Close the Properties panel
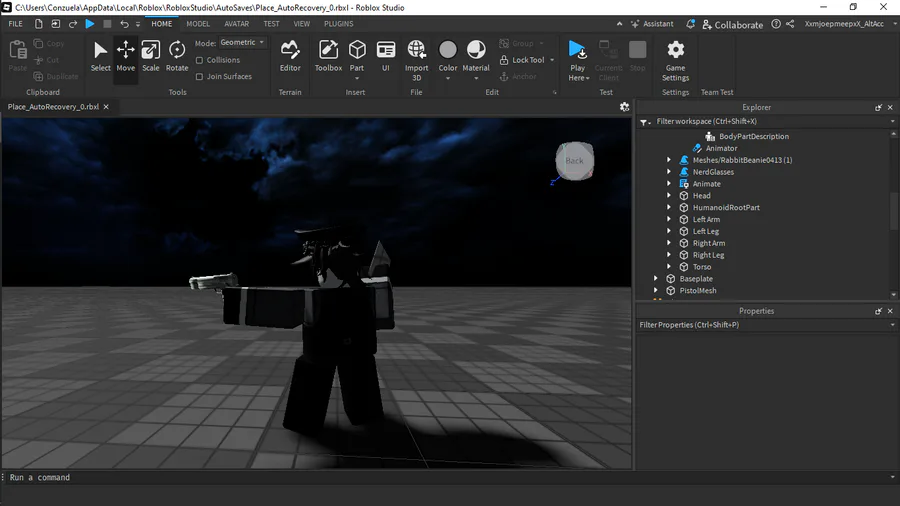Viewport: 900px width, 506px height. [890, 311]
